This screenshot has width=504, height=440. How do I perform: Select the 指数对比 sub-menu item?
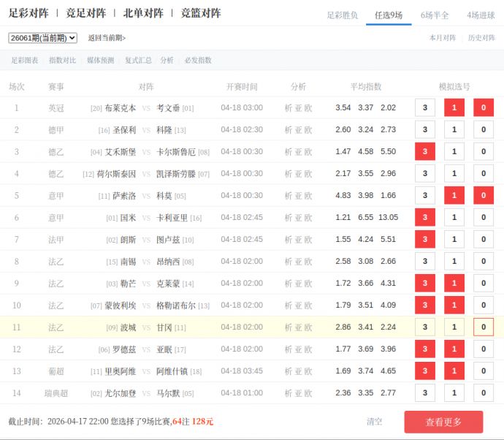pyautogui.click(x=62, y=61)
